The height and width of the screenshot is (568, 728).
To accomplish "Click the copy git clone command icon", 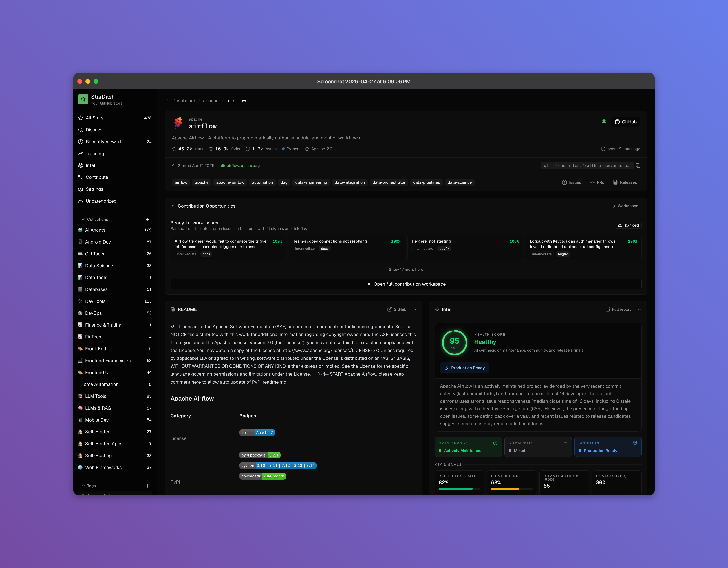I will (x=638, y=166).
